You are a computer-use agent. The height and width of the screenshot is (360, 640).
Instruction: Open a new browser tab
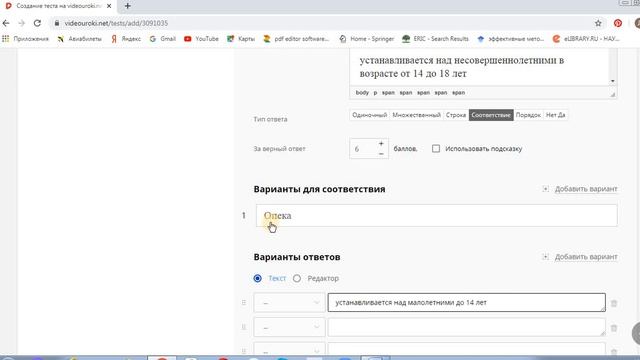(127, 6)
